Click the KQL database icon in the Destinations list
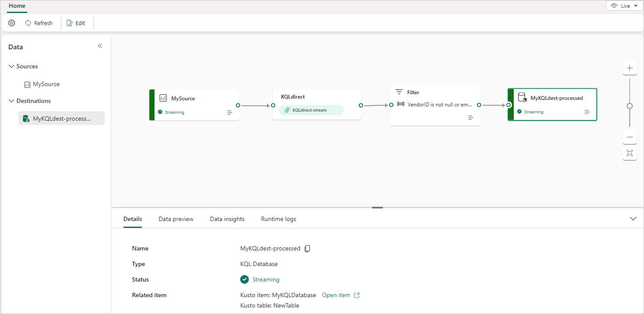The image size is (644, 314). [26, 119]
